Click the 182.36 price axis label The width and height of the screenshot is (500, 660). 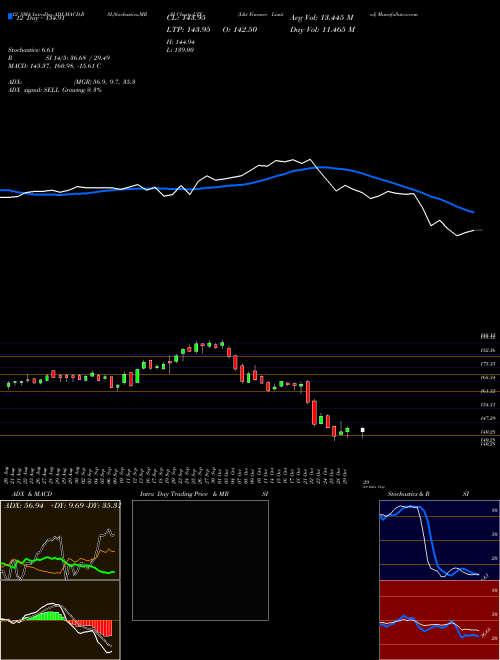(489, 350)
